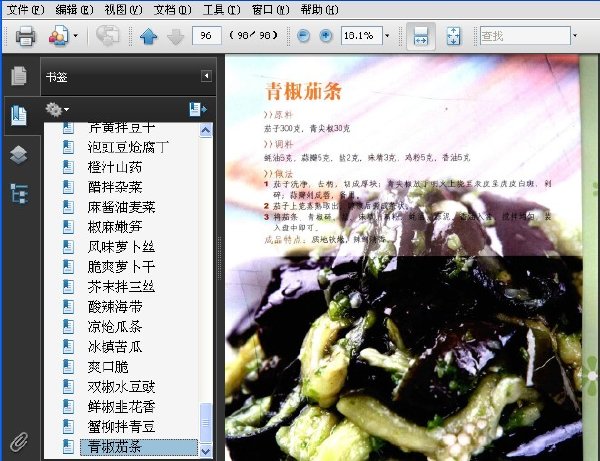The height and width of the screenshot is (461, 600).
Task: Click the new bookmark icon
Action: [x=198, y=109]
